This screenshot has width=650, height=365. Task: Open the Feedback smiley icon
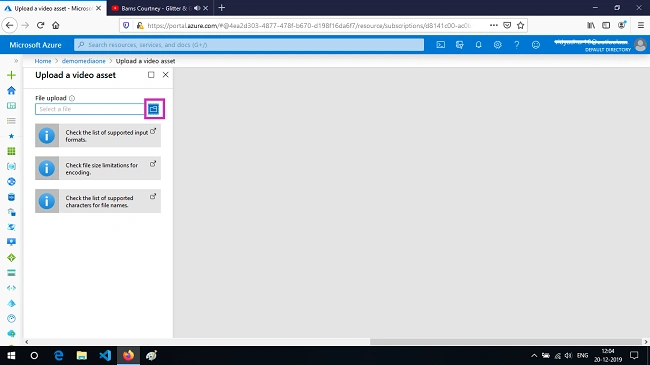pos(536,45)
